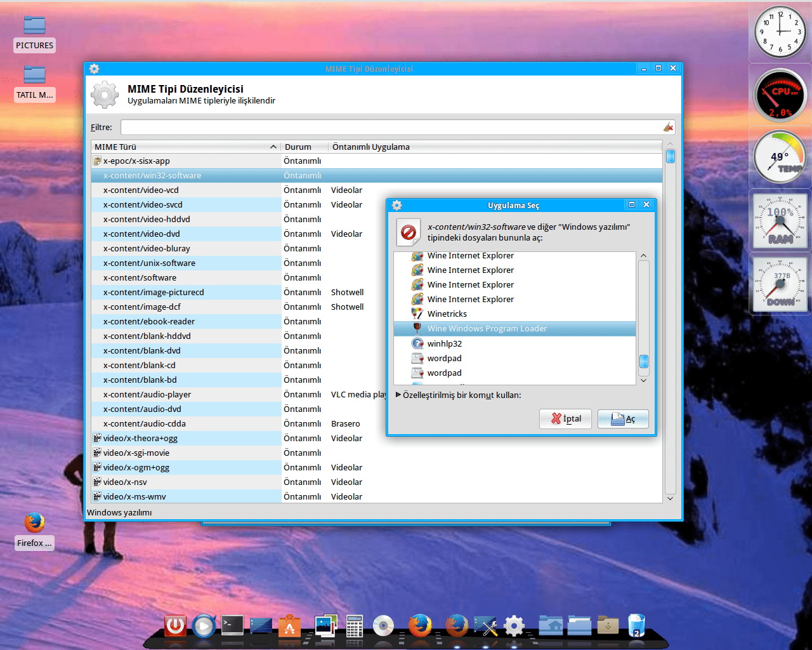Screen dimensions: 812x650
Task: Open the terminal from the dock
Action: coord(232,626)
